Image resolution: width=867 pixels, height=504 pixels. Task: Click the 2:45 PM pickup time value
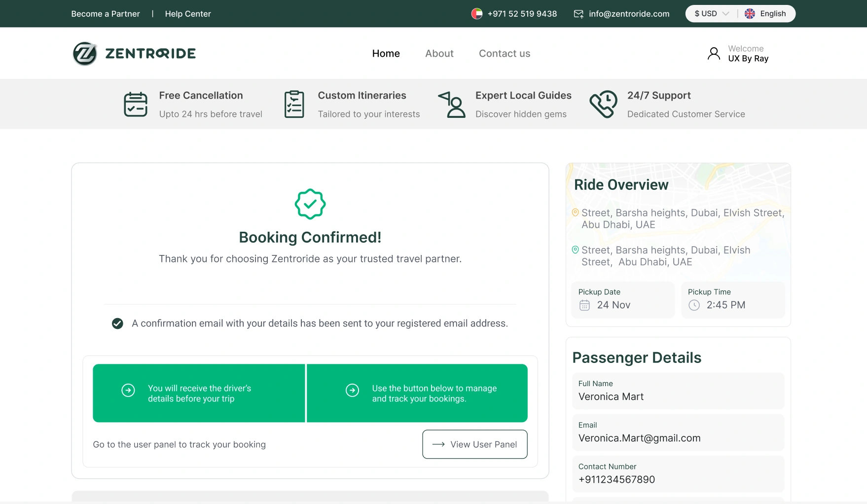726,305
